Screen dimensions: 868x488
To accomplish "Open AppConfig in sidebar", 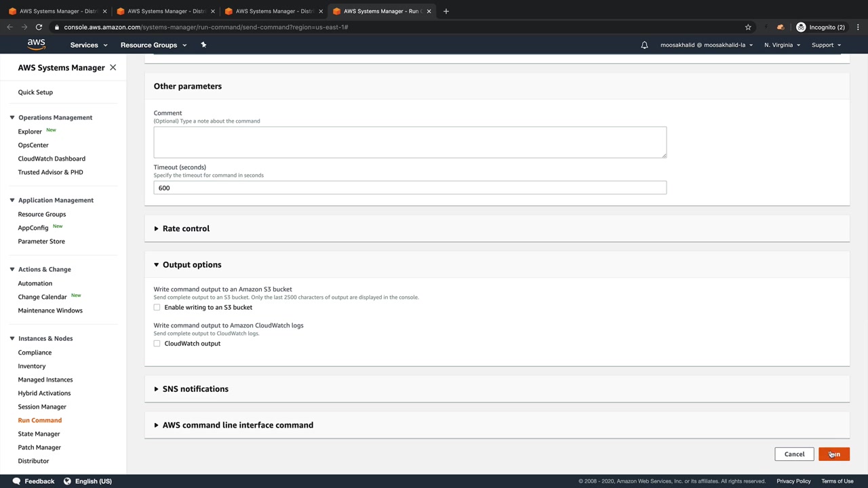I will tap(33, 228).
